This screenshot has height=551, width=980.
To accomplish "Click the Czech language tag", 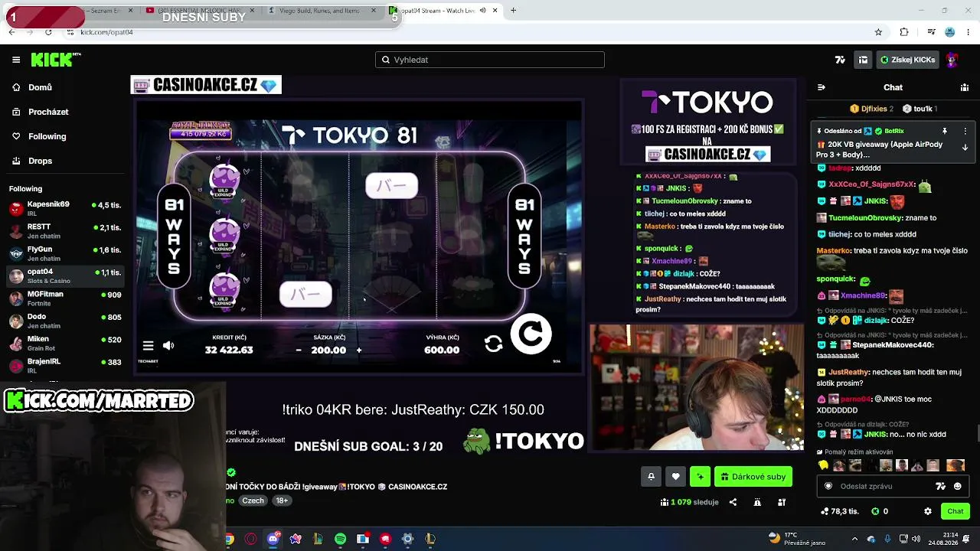I will 253,500.
